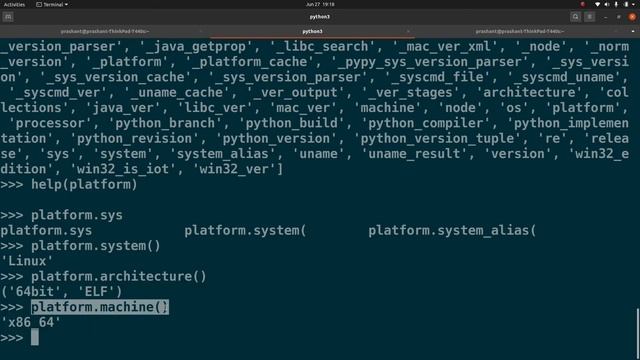Viewport: 640px width, 360px height.
Task: Click the Wi-Fi status icon
Action: (x=598, y=4)
